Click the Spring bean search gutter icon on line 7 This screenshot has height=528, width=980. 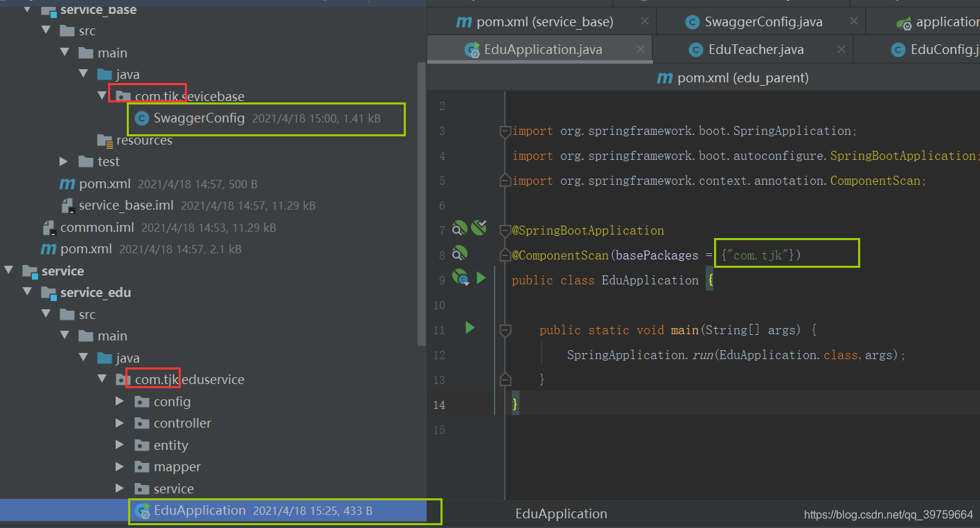pyautogui.click(x=460, y=228)
